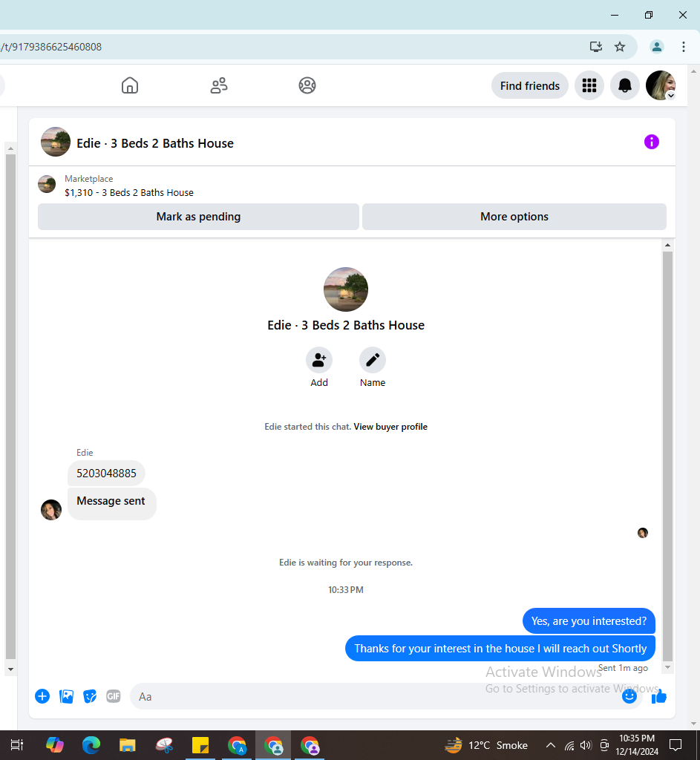The width and height of the screenshot is (700, 760).
Task: Open View buyer profile link
Action: point(390,427)
